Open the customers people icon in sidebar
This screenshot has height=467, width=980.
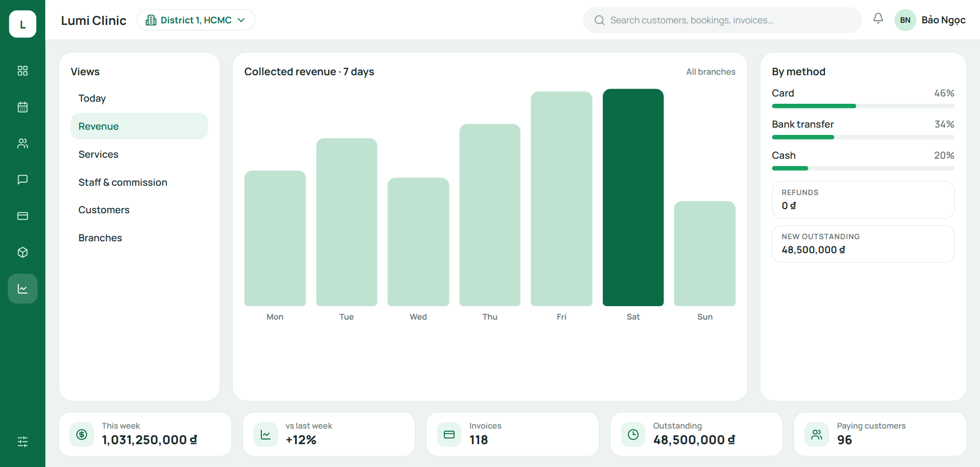[22, 143]
